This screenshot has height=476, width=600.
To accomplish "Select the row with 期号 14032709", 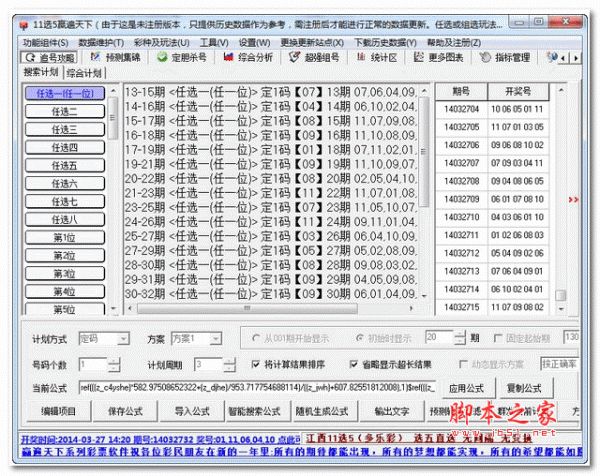I will [x=492, y=199].
